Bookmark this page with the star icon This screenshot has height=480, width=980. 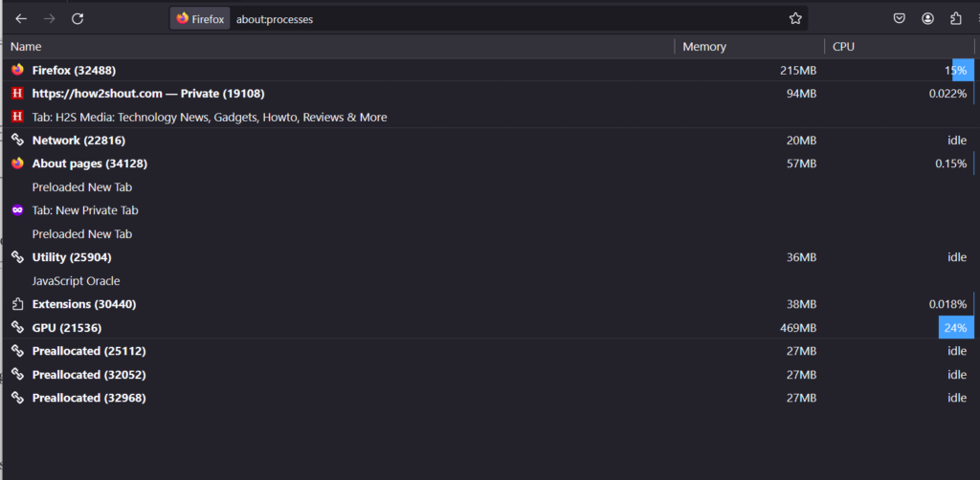(795, 18)
